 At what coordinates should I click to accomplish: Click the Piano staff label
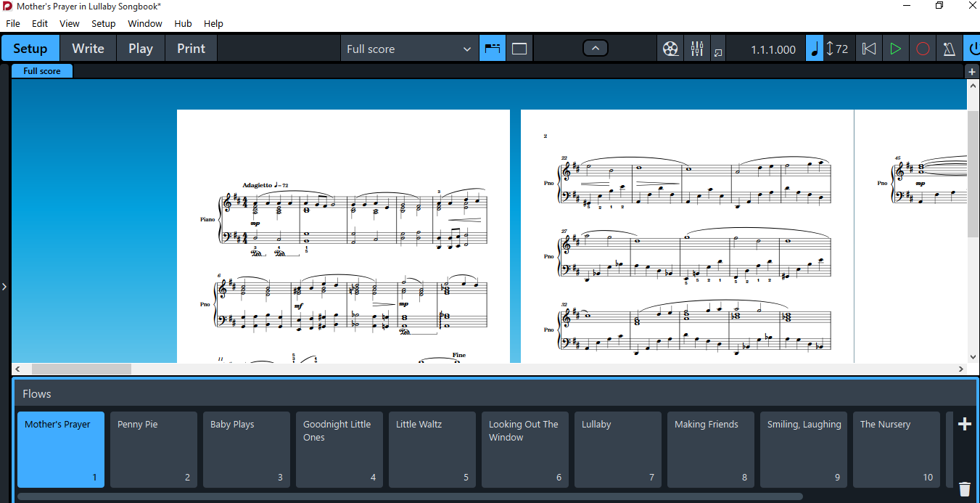(207, 218)
